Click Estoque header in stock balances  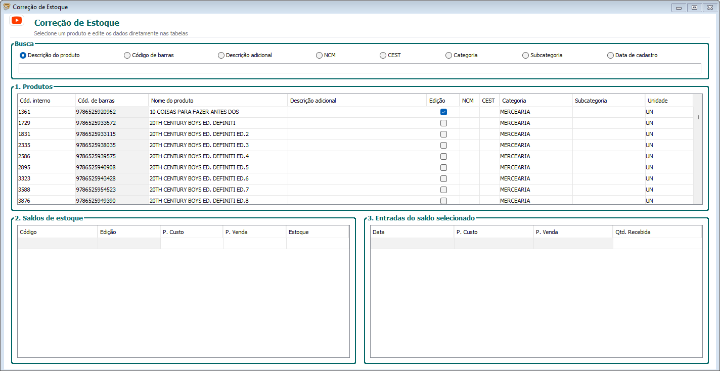click(317, 232)
